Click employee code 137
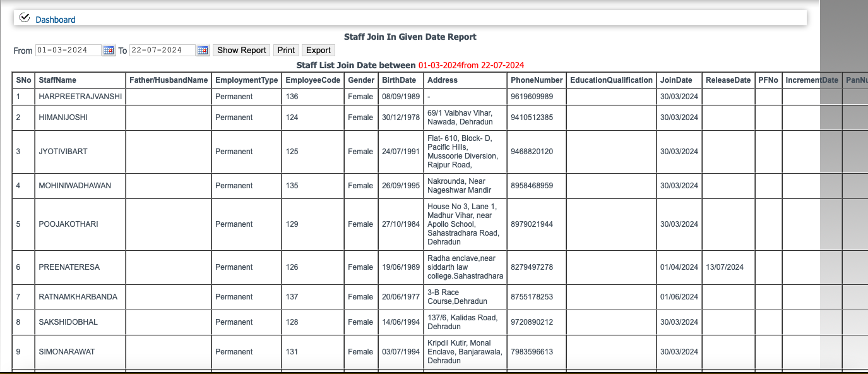This screenshot has width=868, height=374. point(292,297)
